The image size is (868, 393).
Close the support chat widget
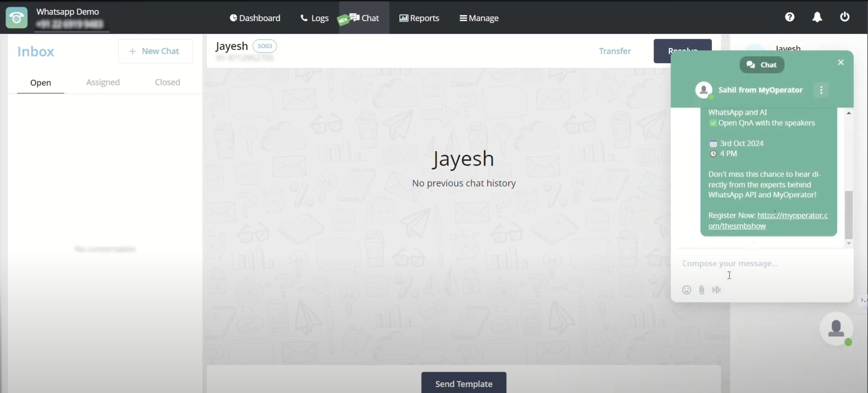click(841, 63)
